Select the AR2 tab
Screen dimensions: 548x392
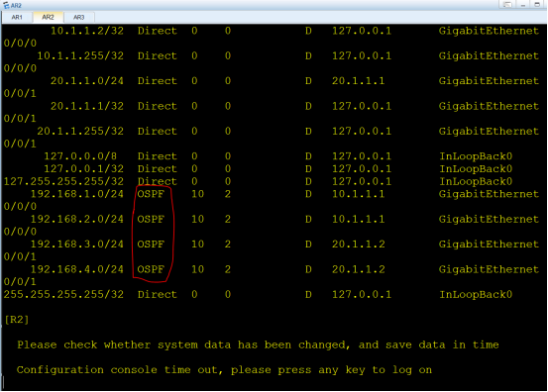(48, 17)
